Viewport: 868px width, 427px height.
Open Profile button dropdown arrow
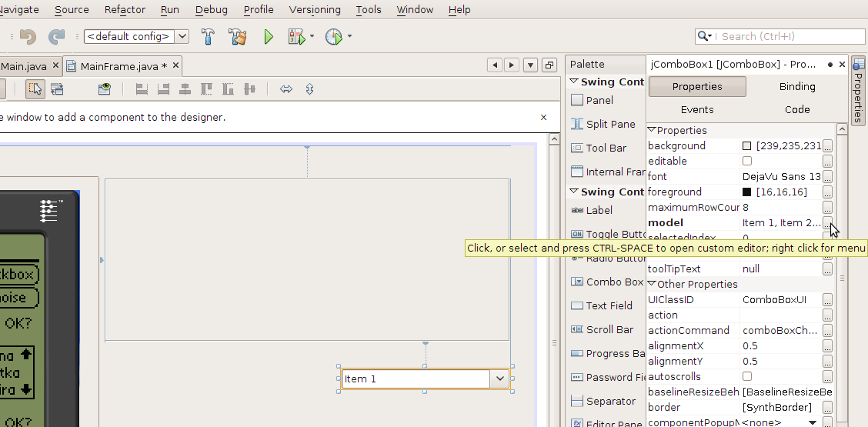(x=349, y=37)
